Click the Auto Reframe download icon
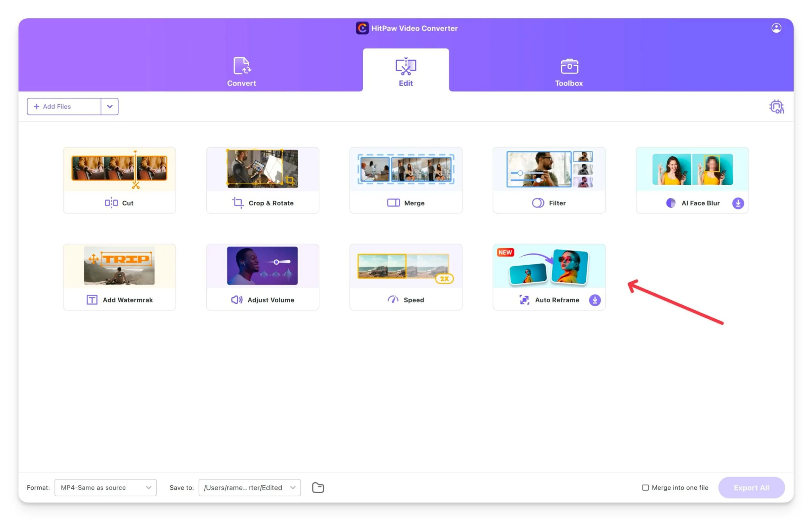 click(594, 300)
